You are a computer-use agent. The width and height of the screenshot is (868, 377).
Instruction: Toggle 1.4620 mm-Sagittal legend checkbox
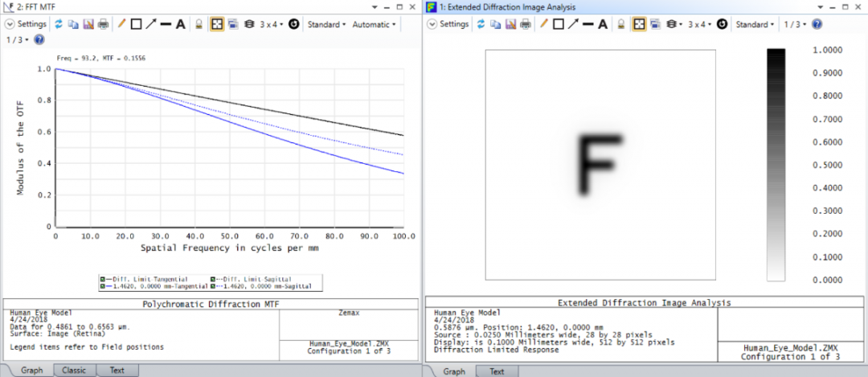point(214,285)
